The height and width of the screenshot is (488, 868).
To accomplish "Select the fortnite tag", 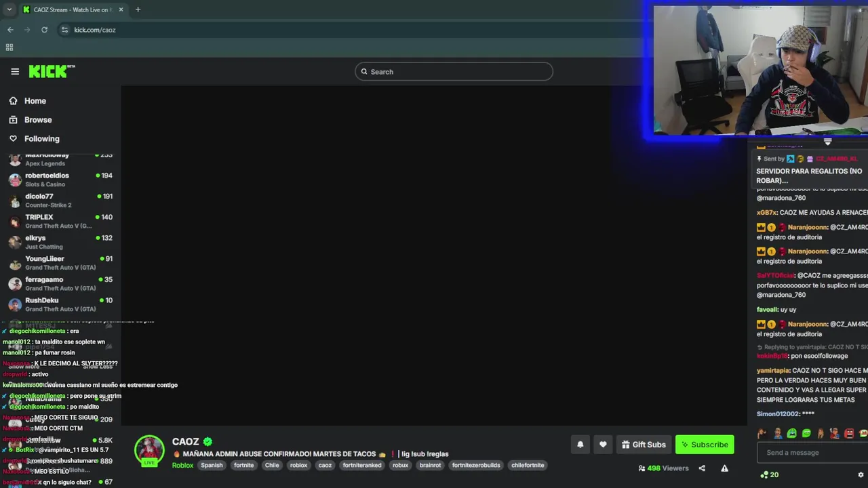I will 243,466.
